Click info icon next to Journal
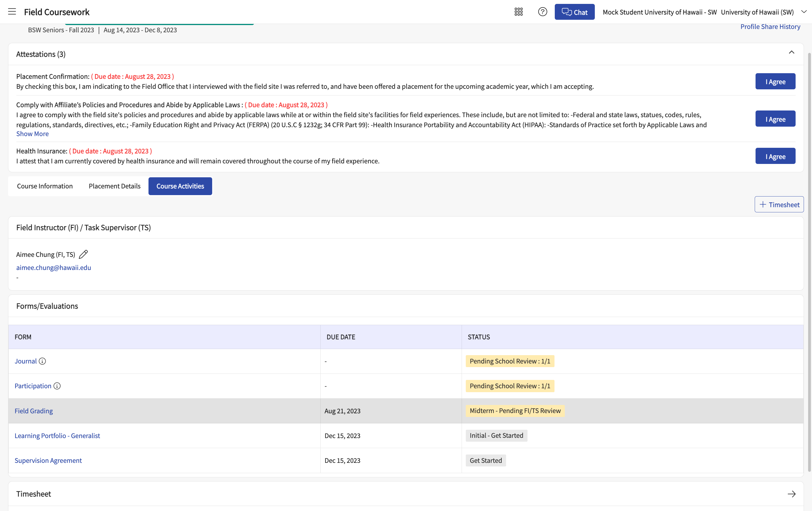This screenshot has width=812, height=511. coord(42,361)
